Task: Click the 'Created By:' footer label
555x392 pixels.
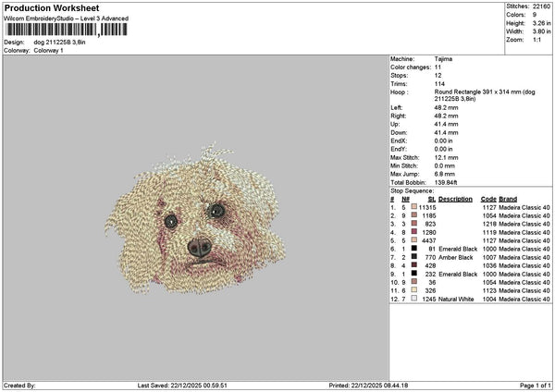Action: point(19,386)
